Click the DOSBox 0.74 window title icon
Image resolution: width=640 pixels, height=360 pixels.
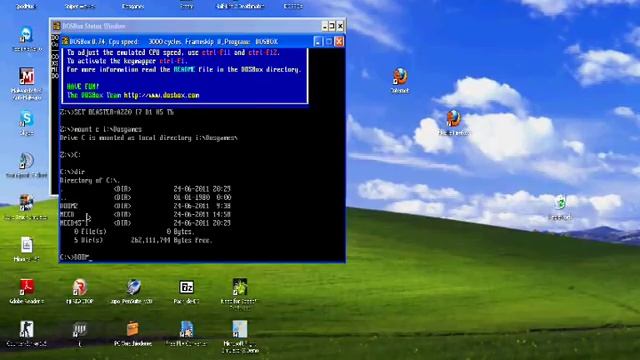[x=65, y=41]
